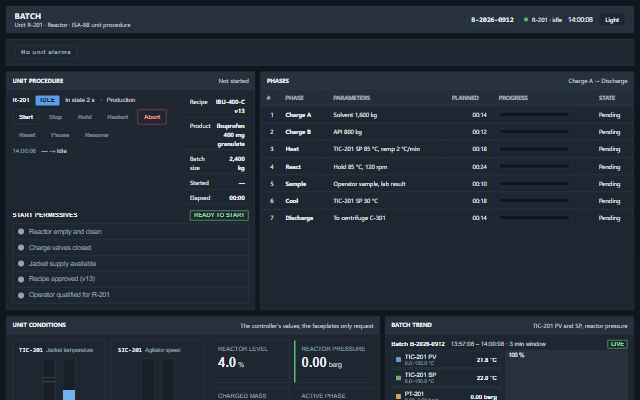Click the 'Operator sample, lab result' parameter
Viewport: 640px width, 400px height.
coord(369,184)
